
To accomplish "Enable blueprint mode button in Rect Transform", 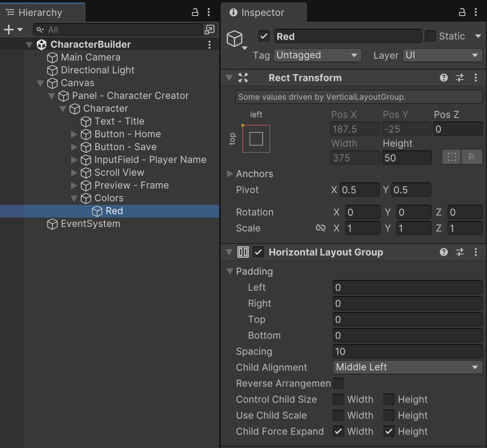I will 452,157.
